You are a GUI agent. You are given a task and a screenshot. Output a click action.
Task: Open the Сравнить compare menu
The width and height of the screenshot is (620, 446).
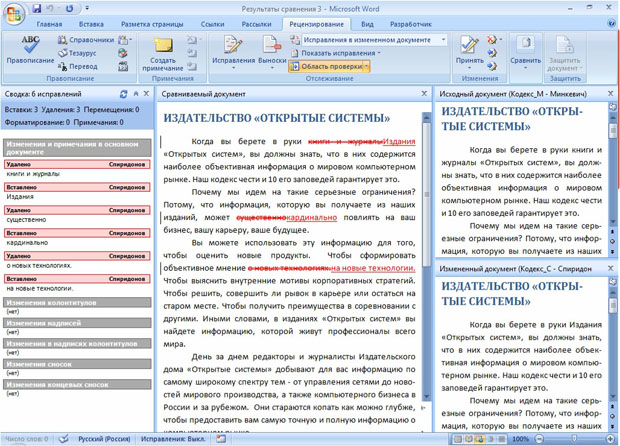tap(525, 53)
